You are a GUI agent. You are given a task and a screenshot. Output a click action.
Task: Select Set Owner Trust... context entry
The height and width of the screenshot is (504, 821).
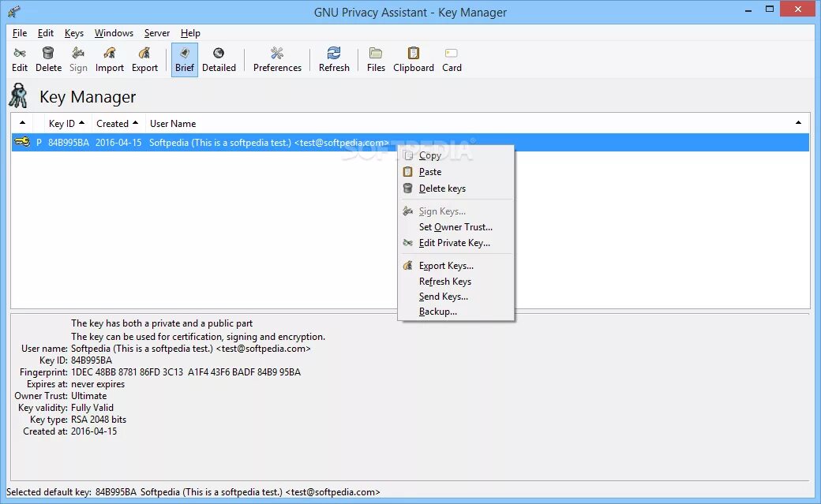455,227
